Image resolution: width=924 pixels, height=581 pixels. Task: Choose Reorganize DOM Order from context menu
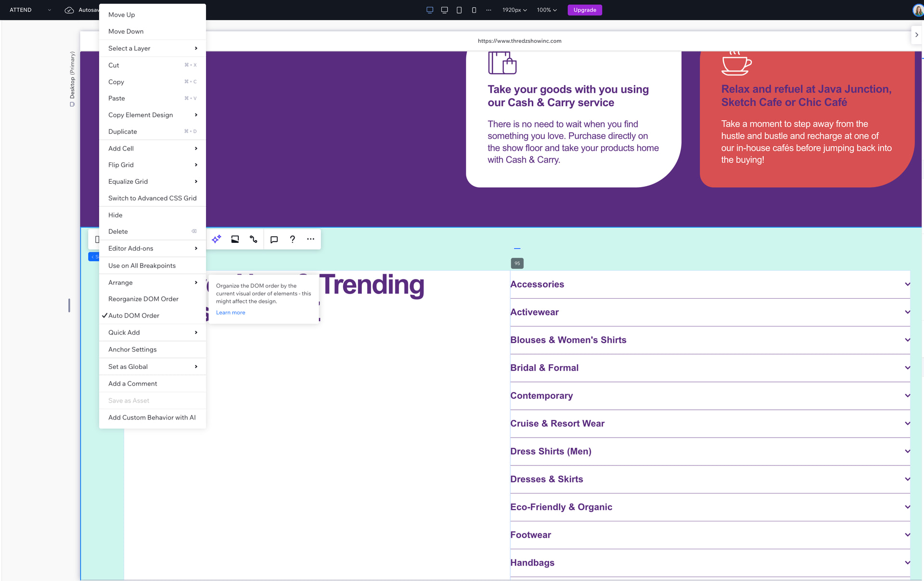point(143,299)
